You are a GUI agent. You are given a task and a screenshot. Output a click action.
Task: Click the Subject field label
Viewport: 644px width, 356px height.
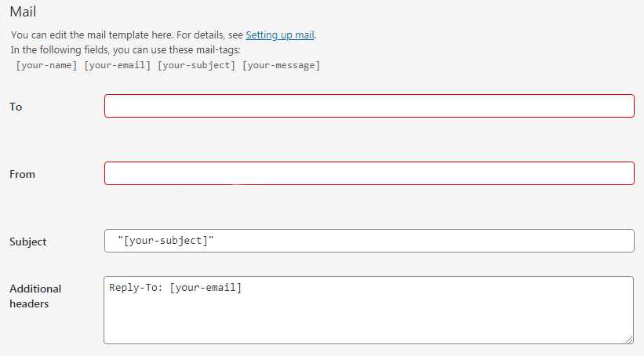[27, 242]
